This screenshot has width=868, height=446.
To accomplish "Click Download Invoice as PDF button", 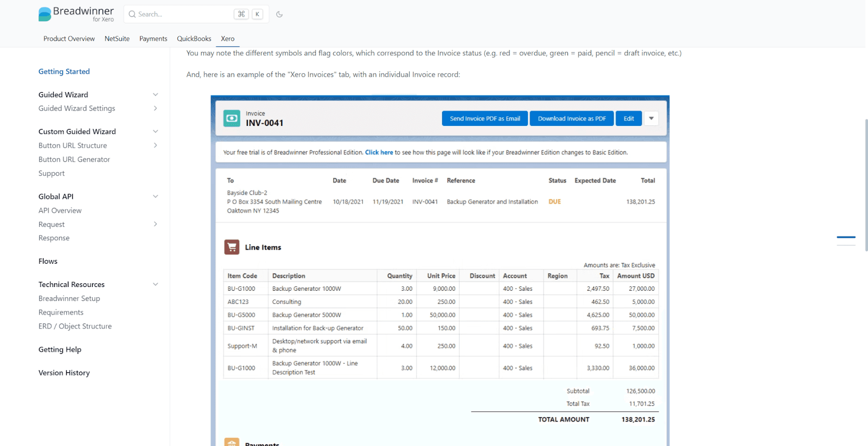I will (571, 118).
